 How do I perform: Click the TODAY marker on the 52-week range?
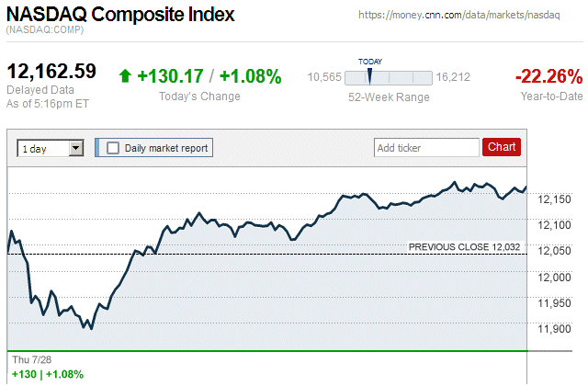coord(370,75)
